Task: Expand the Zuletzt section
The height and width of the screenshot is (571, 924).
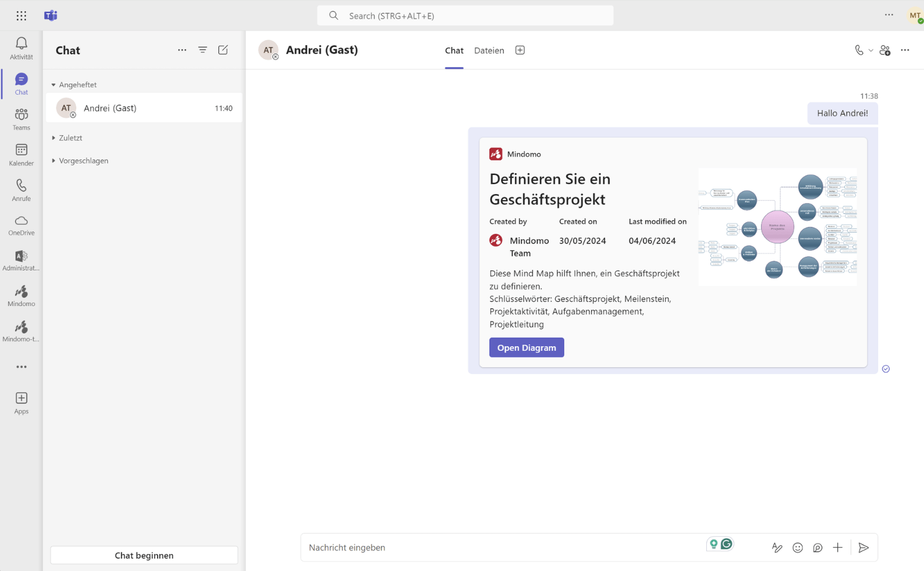Action: coord(54,138)
